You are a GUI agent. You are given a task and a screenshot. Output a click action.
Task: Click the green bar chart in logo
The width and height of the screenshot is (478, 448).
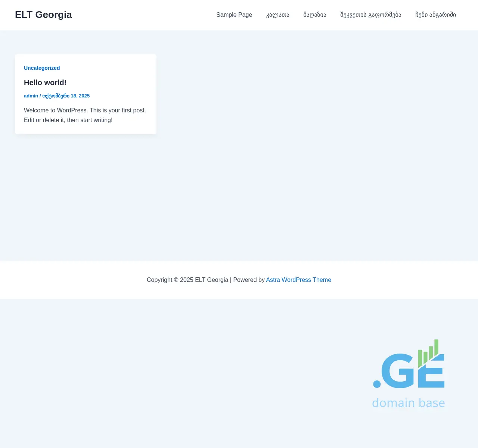[428, 353]
